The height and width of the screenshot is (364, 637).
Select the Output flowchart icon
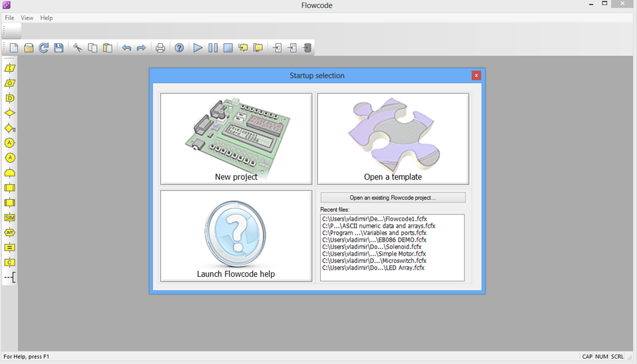click(10, 83)
